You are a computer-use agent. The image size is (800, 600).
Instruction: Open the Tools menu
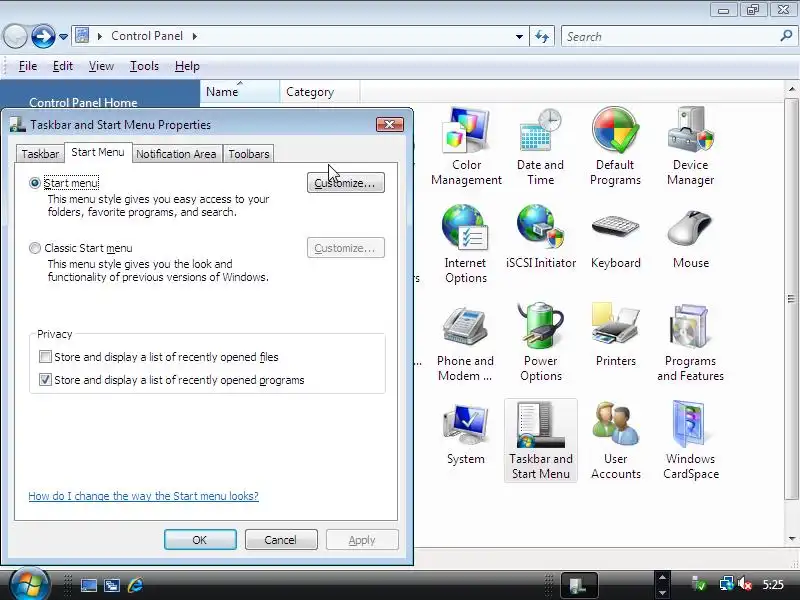coord(144,66)
